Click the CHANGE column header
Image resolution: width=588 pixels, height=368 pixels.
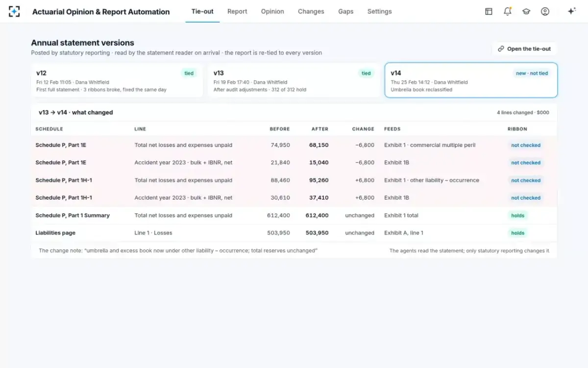tap(363, 129)
